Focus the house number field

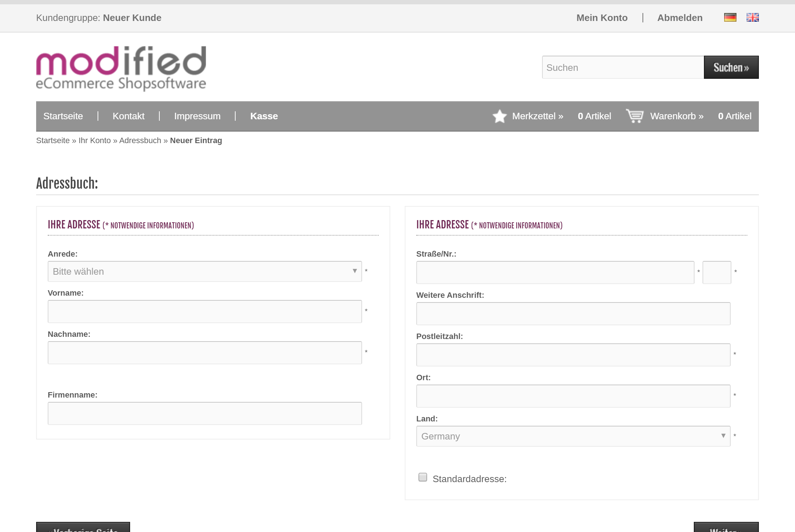pyautogui.click(x=717, y=273)
